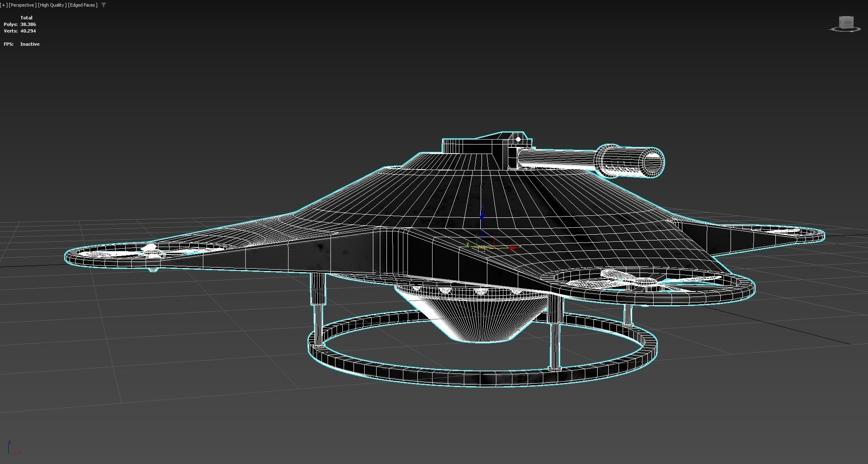Viewport: 868px width, 464px height.
Task: Open the [+] viewport general menu
Action: pos(4,5)
